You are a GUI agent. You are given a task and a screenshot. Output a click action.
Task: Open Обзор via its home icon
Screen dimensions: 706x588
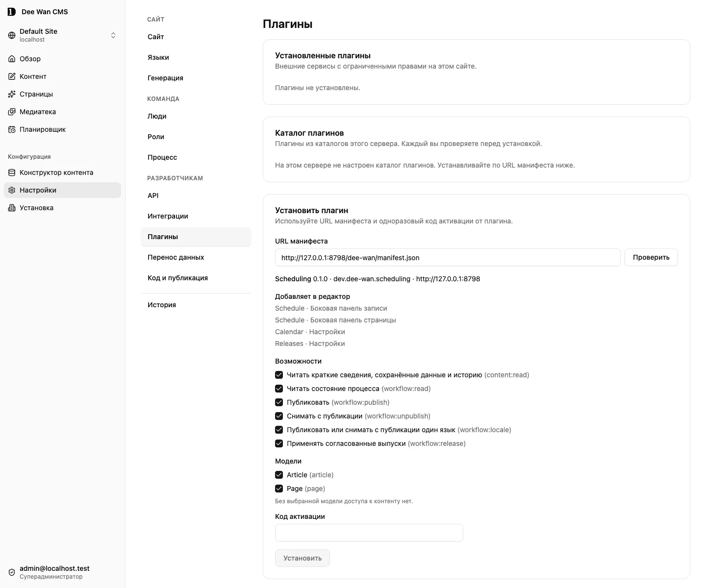[12, 59]
